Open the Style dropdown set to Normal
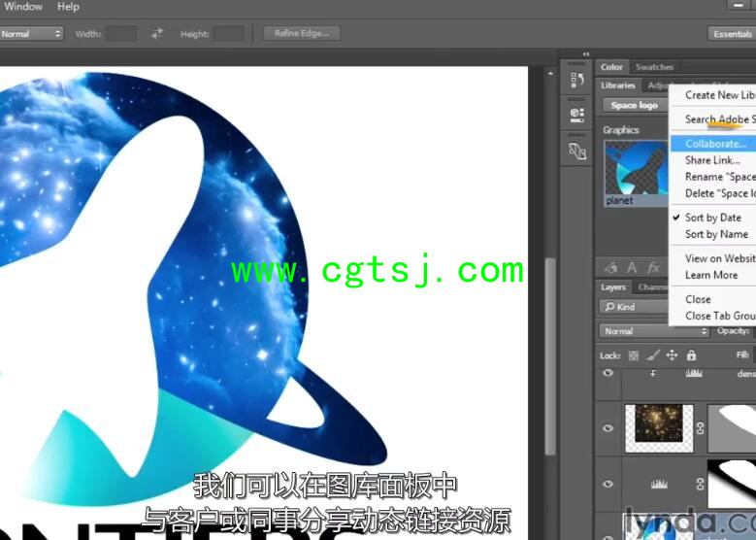 click(31, 34)
